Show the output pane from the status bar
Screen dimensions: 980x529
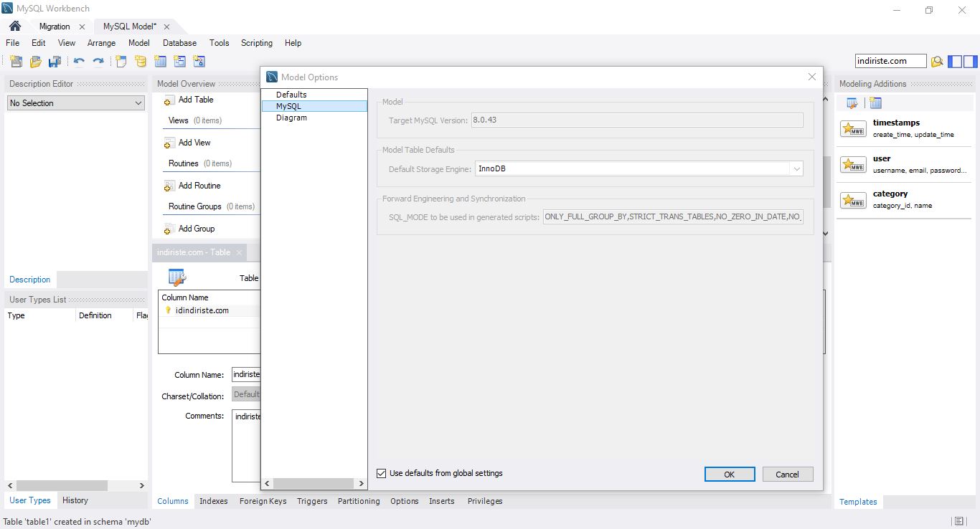click(x=959, y=521)
